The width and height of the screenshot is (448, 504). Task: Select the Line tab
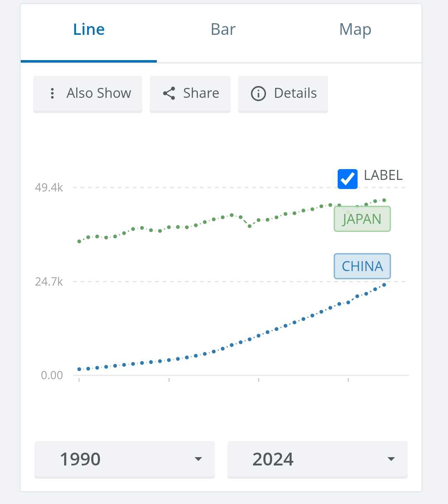click(x=89, y=30)
